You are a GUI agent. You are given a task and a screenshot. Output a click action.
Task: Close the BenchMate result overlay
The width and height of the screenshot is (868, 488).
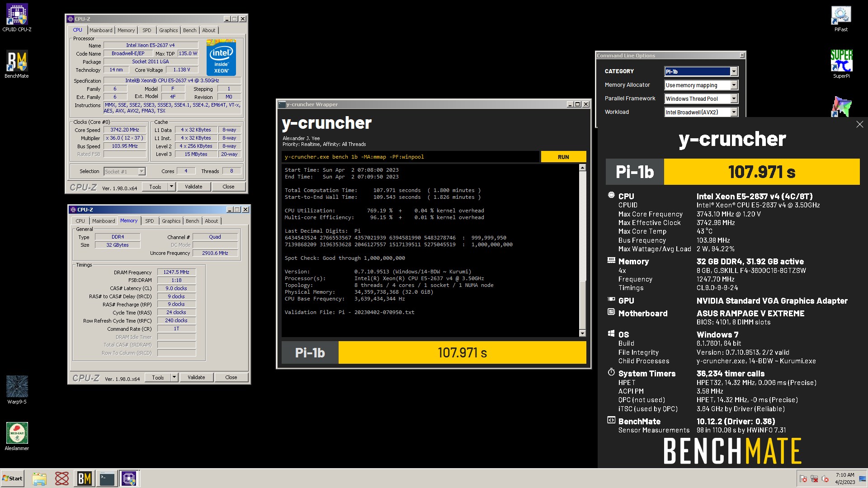tap(859, 124)
